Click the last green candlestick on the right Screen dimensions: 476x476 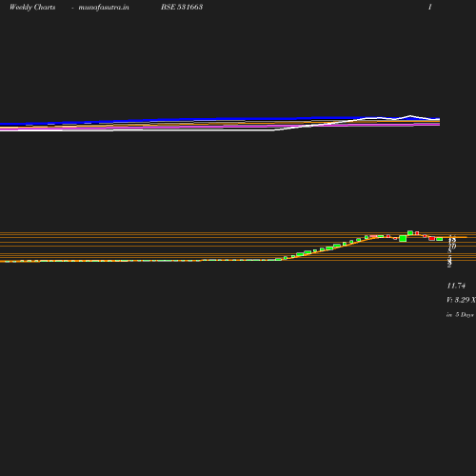pyautogui.click(x=439, y=239)
